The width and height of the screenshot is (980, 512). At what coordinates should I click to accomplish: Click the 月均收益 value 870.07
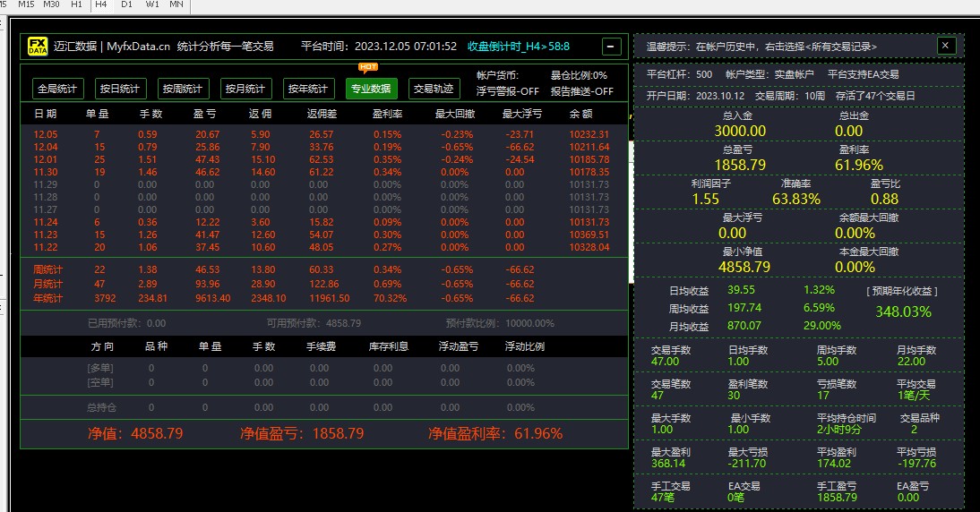(x=744, y=326)
